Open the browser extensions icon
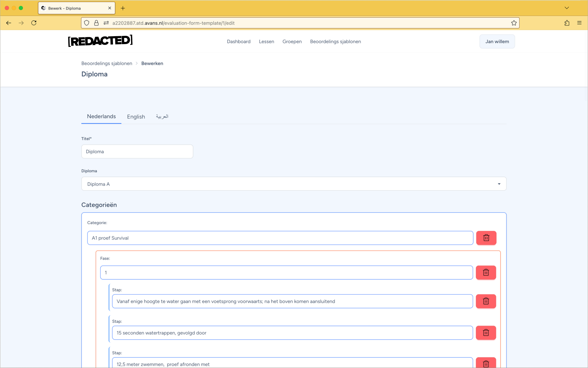Viewport: 588px width, 368px height. 567,23
